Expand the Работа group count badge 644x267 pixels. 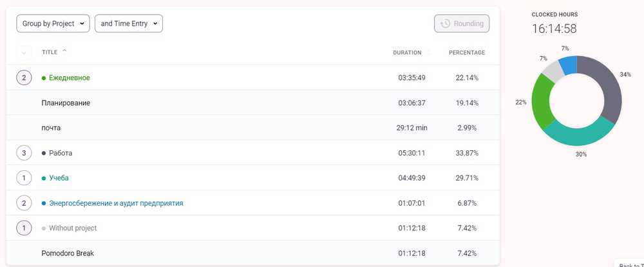(x=24, y=153)
